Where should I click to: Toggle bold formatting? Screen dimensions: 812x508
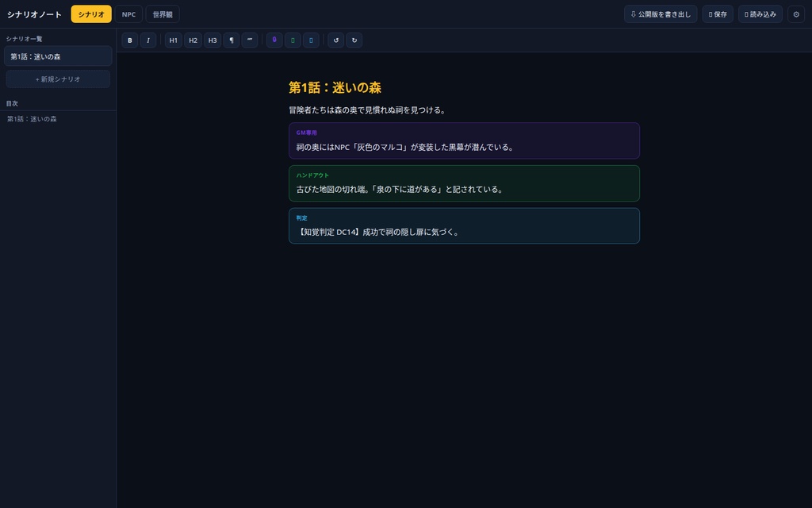(129, 40)
